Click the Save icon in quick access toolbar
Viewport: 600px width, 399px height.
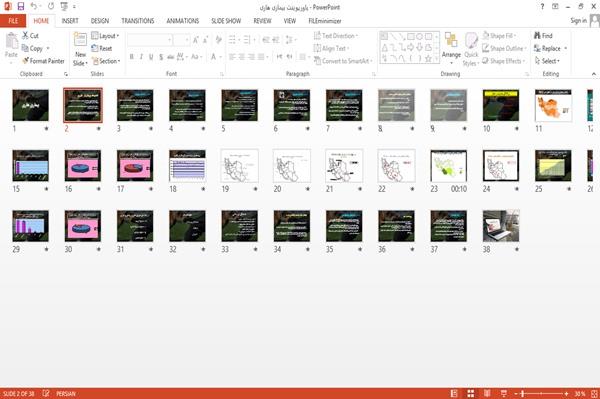click(x=21, y=7)
